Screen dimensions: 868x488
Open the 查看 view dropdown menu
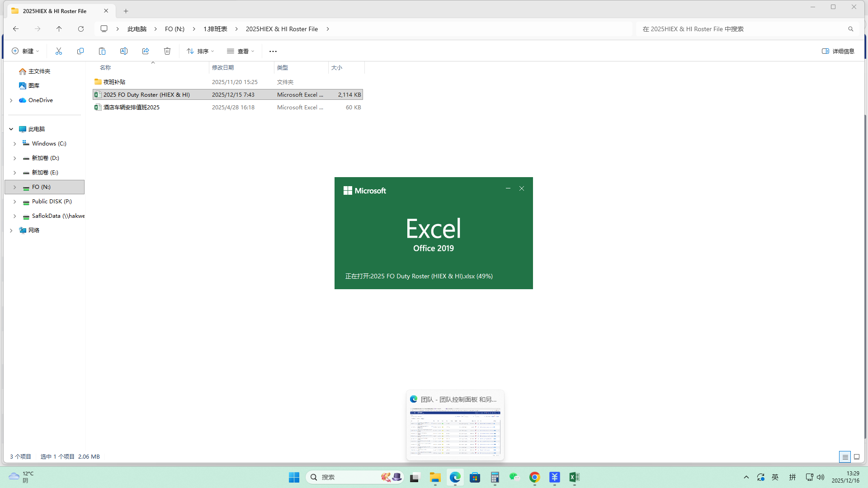pyautogui.click(x=241, y=51)
